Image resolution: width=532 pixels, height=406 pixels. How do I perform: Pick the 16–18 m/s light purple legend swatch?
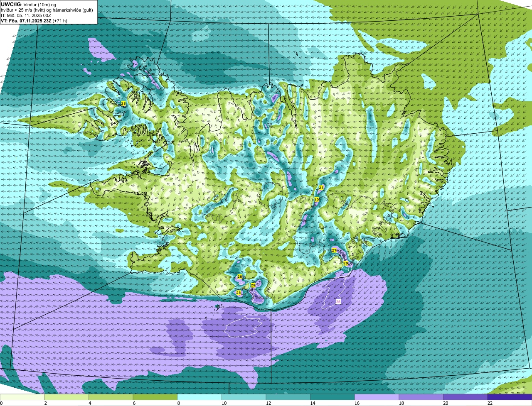click(x=377, y=397)
